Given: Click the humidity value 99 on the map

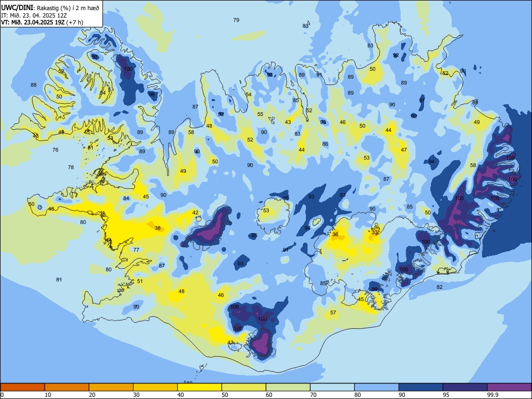Looking at the screenshot, I should click(x=375, y=289).
